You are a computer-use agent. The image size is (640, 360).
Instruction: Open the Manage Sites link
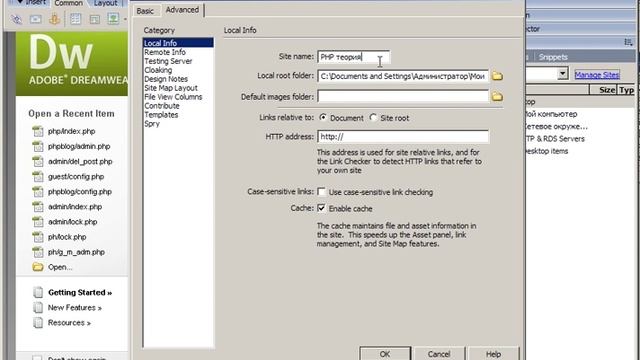tap(597, 75)
